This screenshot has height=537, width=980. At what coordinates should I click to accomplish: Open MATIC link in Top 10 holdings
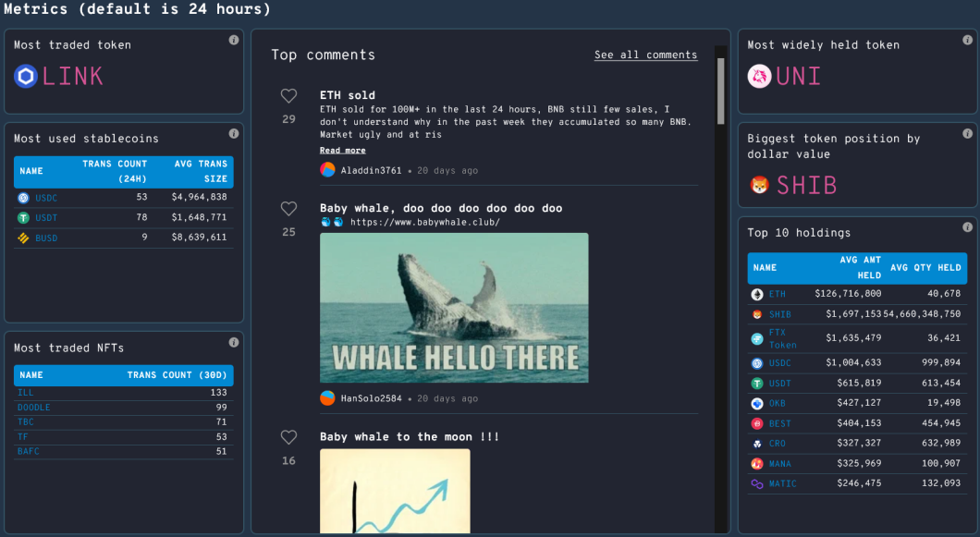782,484
